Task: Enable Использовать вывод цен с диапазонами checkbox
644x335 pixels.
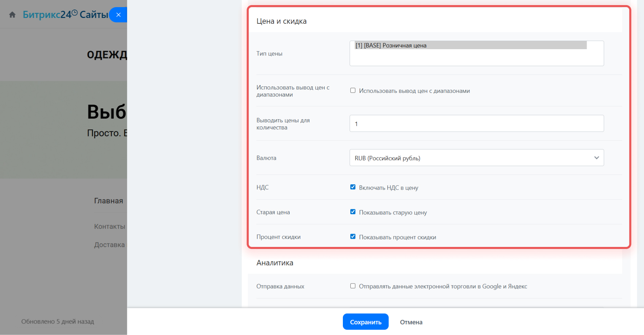Action: (x=353, y=90)
